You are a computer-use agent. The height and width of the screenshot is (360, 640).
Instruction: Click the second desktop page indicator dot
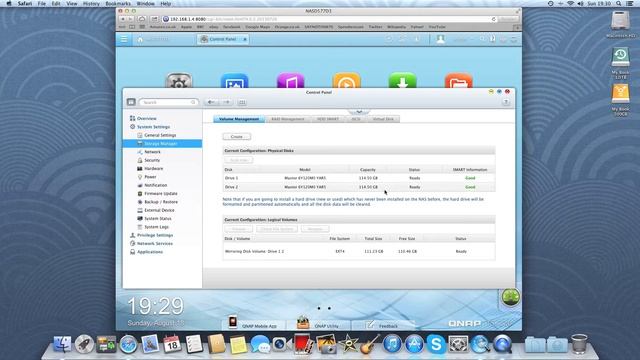pyautogui.click(x=329, y=309)
